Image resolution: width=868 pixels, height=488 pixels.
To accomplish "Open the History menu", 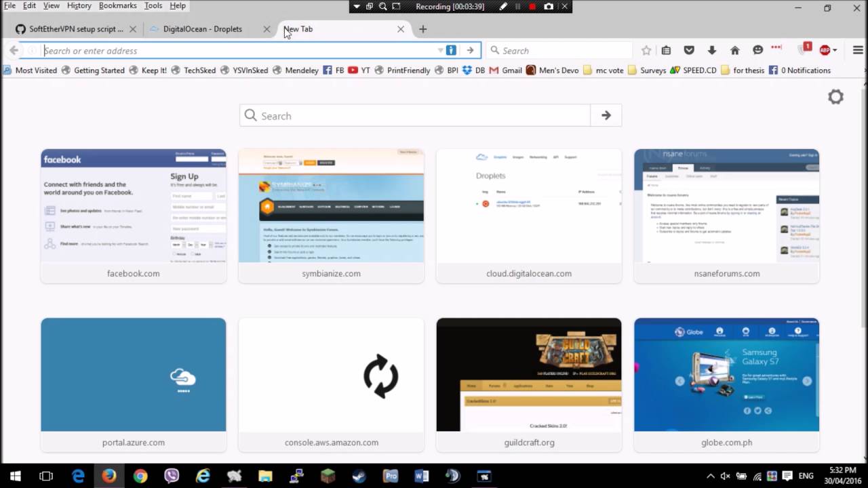I will coord(79,5).
